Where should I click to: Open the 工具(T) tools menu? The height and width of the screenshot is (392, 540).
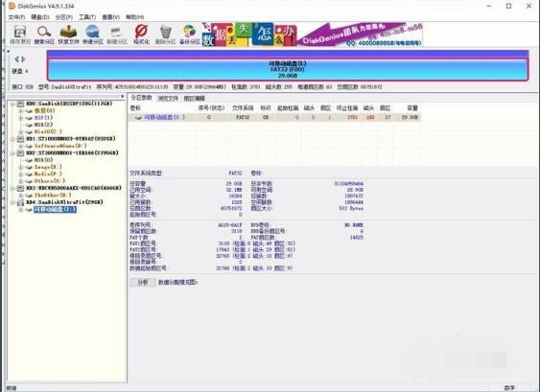click(86, 17)
